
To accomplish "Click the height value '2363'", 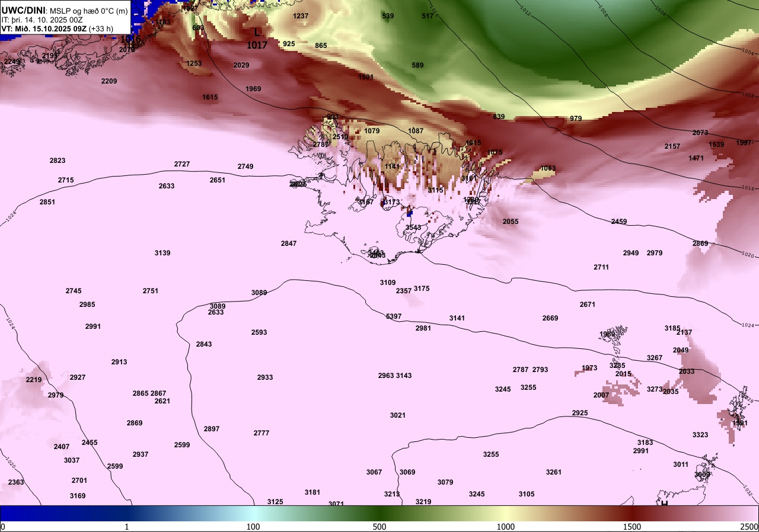I will click(16, 482).
